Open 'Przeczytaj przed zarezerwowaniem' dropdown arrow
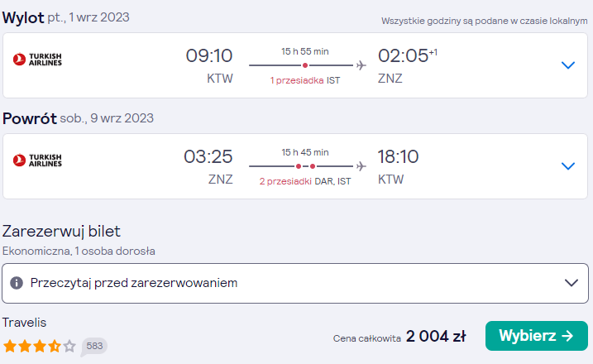The height and width of the screenshot is (364, 593). (571, 283)
